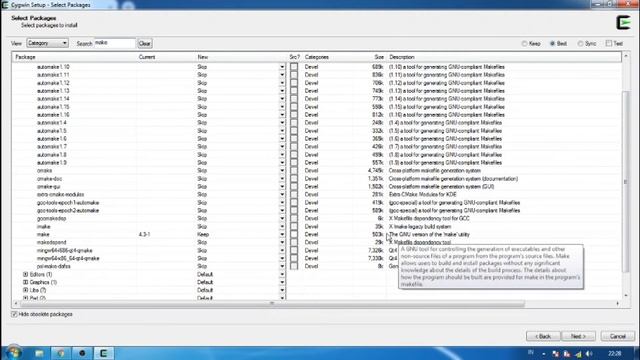The height and width of the screenshot is (360, 640).
Task: Toggle the Test checkbox
Action: click(609, 43)
